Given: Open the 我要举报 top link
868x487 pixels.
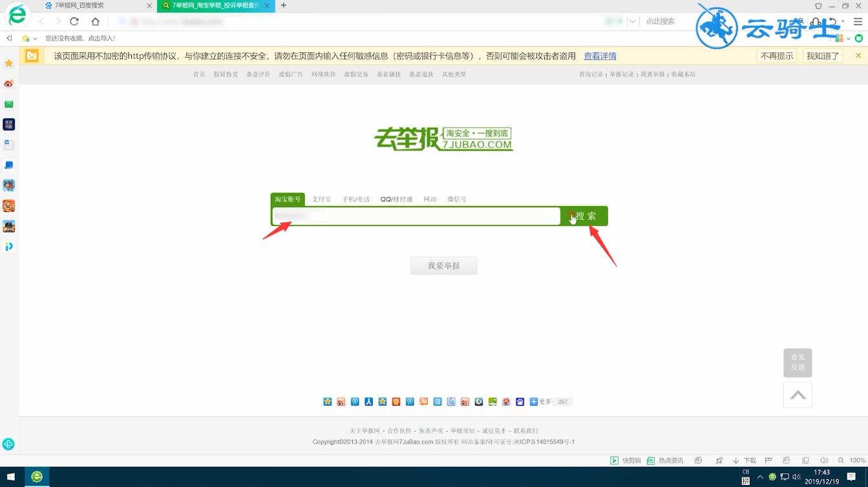Looking at the screenshot, I should [x=652, y=74].
